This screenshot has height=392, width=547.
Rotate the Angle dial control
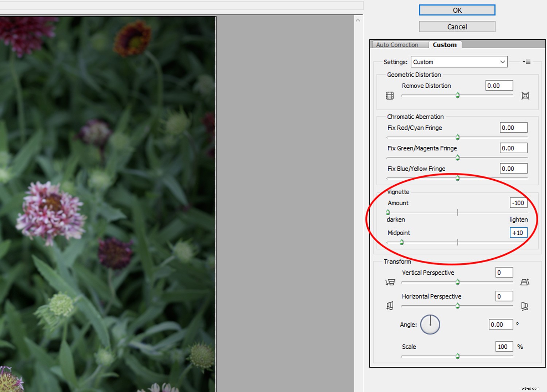[430, 324]
